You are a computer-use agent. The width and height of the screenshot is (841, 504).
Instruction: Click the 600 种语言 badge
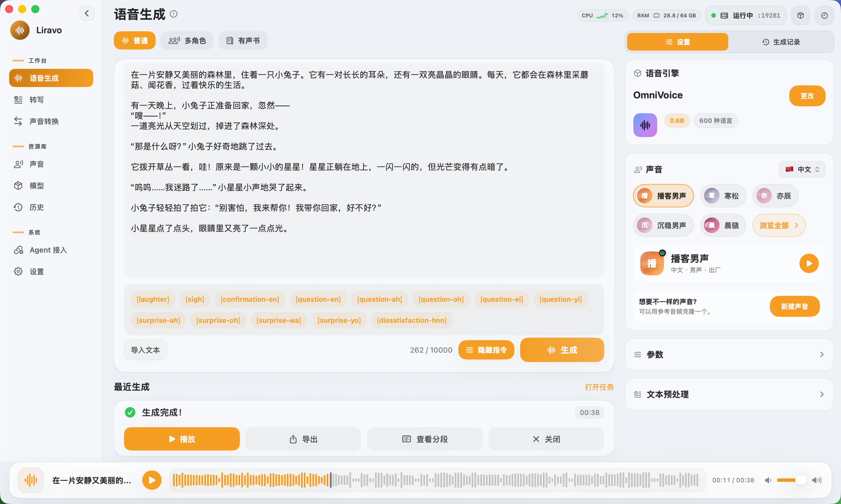pyautogui.click(x=716, y=121)
